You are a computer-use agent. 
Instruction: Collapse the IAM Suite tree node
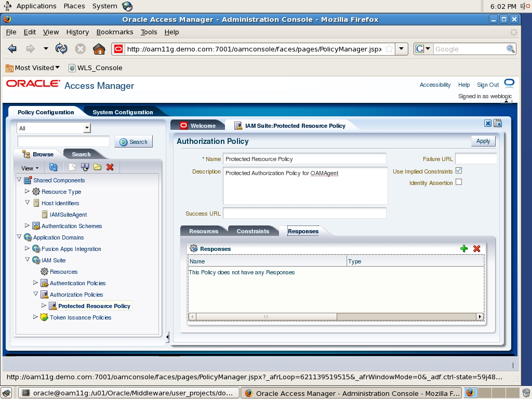click(28, 260)
